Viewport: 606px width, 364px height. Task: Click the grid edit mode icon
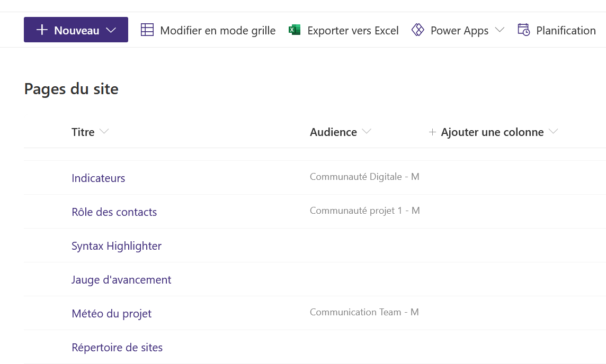tap(147, 30)
